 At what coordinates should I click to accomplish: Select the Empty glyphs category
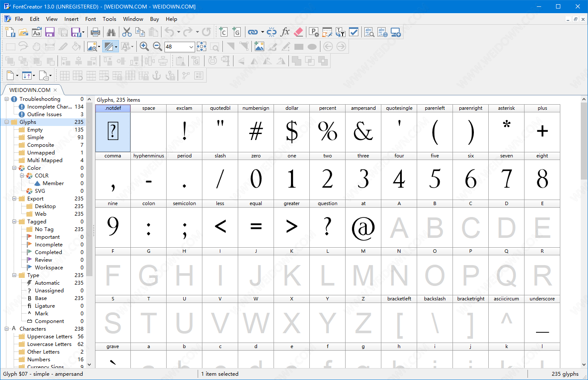[35, 130]
